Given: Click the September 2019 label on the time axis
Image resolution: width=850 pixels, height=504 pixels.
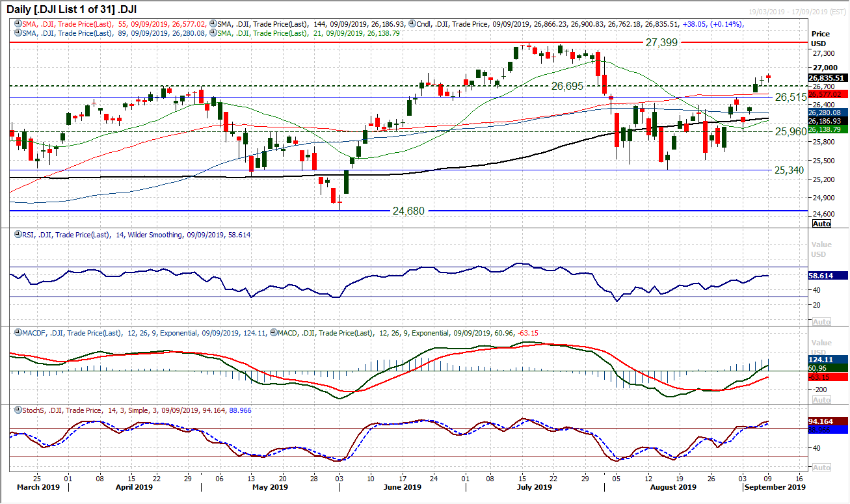Looking at the screenshot, I should 775,486.
